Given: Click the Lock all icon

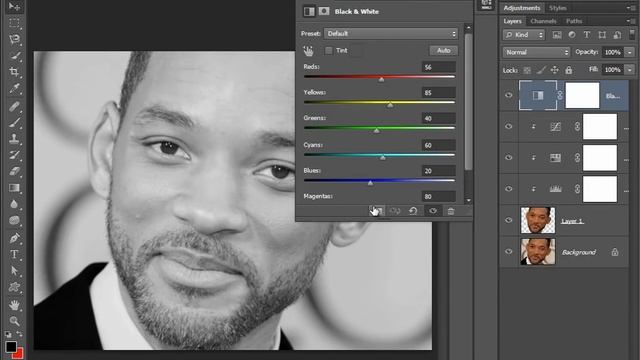Looking at the screenshot, I should pyautogui.click(x=569, y=70).
